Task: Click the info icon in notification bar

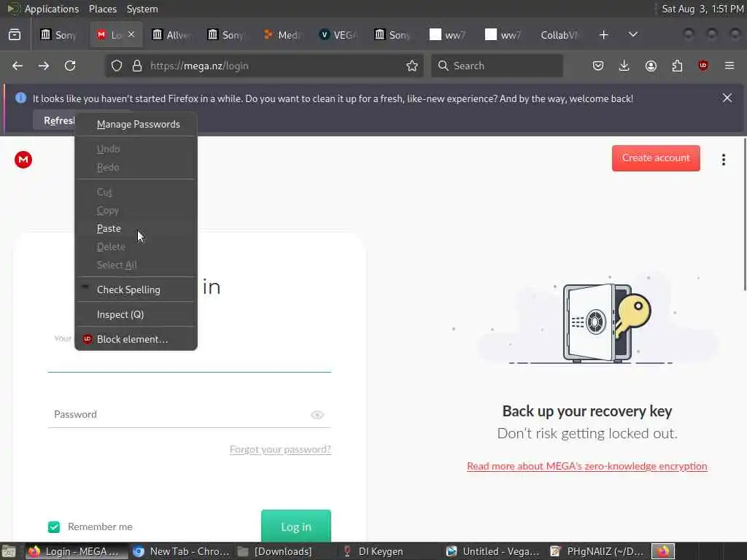Action: [x=20, y=98]
